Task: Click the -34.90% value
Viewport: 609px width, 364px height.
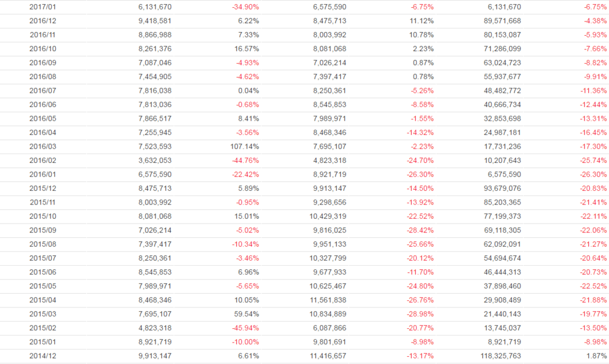Action: click(x=245, y=7)
